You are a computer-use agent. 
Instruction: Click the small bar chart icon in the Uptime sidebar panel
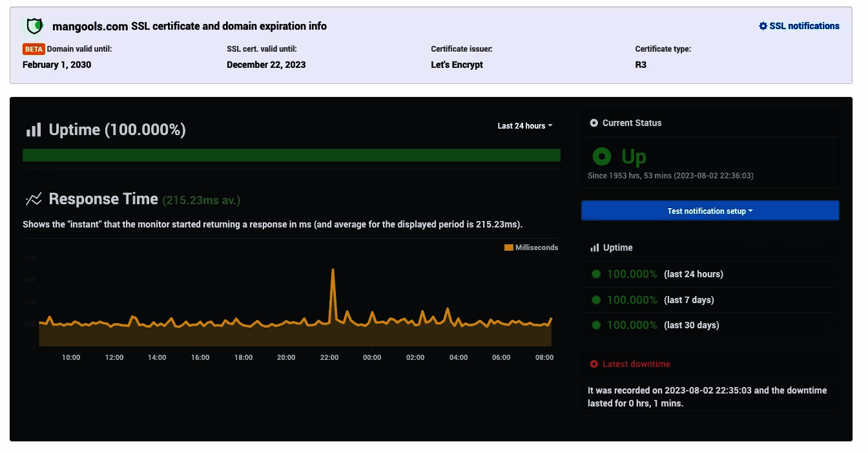[x=594, y=248]
